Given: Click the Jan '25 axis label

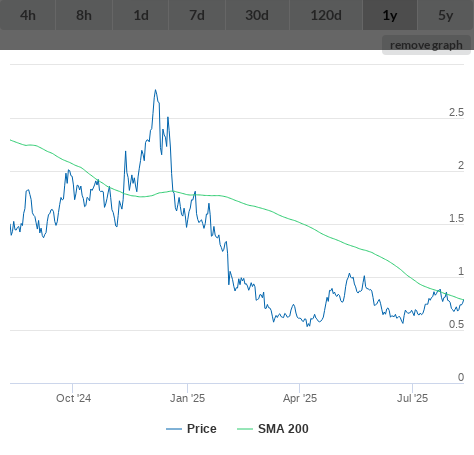Looking at the screenshot, I should tap(187, 398).
